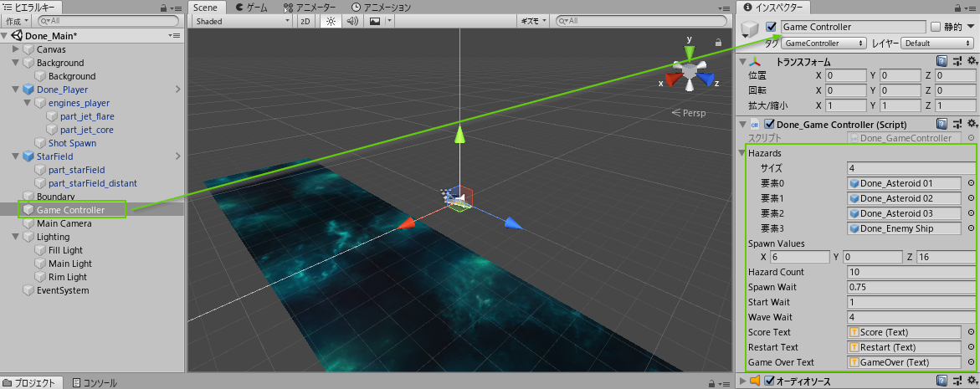The width and height of the screenshot is (980, 389).
Task: Open the object picker for Restart Text
Action: [972, 347]
